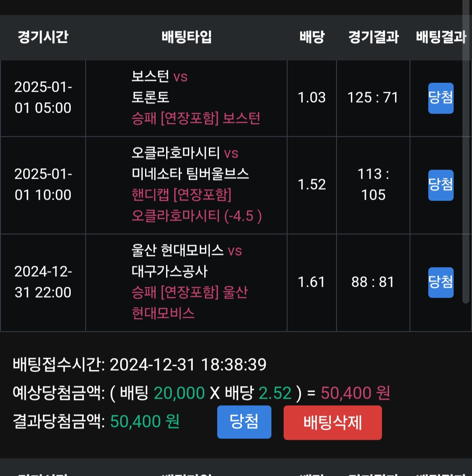472x476 pixels.
Task: Click the blue 당첨 button beside 결과당첨금액
Action: pos(244,422)
